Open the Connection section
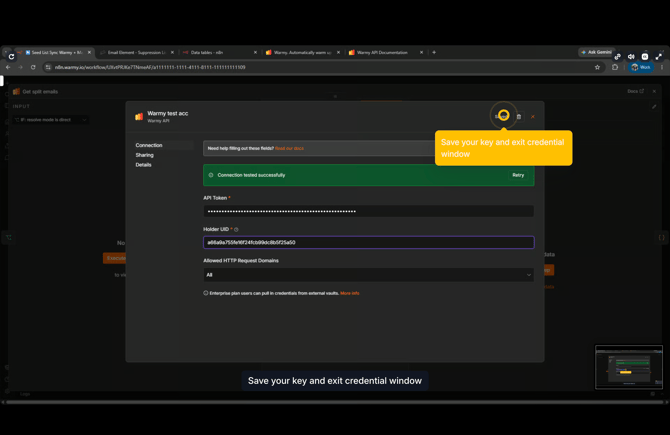Image resolution: width=670 pixels, height=435 pixels. click(149, 145)
